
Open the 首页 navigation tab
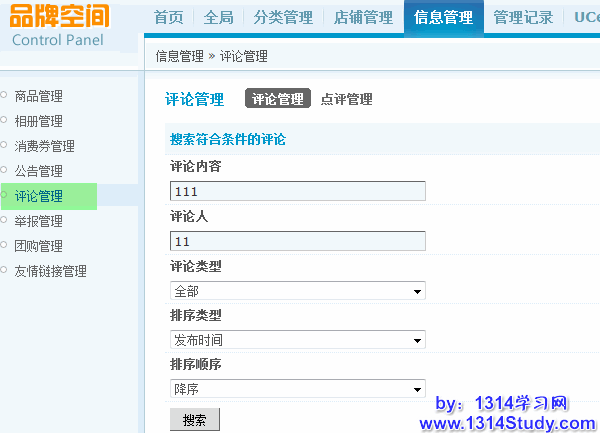pos(169,17)
